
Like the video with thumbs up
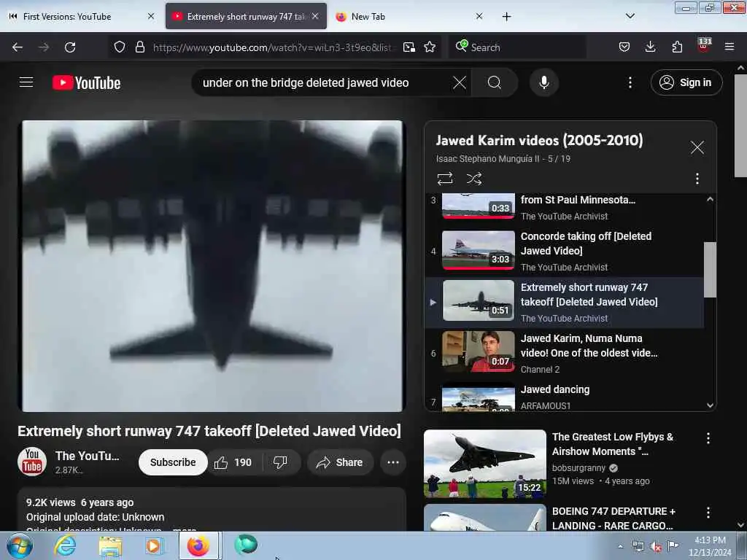[x=233, y=462]
